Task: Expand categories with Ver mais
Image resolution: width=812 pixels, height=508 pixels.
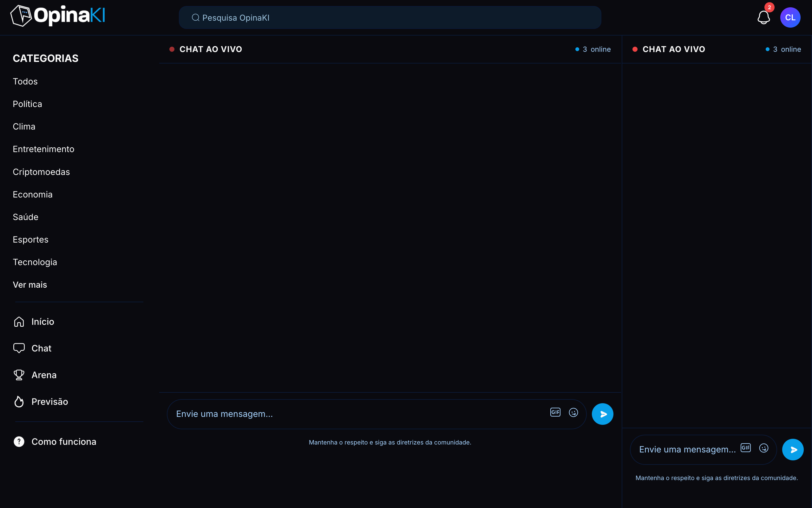Action: point(30,284)
